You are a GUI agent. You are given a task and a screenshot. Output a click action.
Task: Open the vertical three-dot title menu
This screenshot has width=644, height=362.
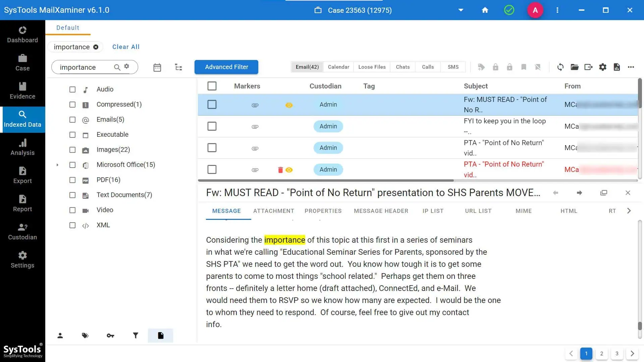point(557,10)
